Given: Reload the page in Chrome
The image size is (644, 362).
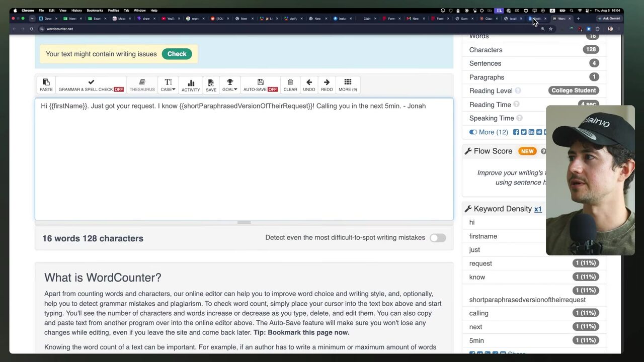Looking at the screenshot, I should [31, 29].
